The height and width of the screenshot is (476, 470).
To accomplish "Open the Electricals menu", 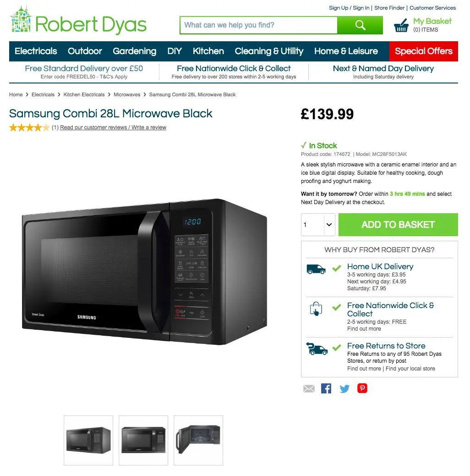I will (x=36, y=51).
